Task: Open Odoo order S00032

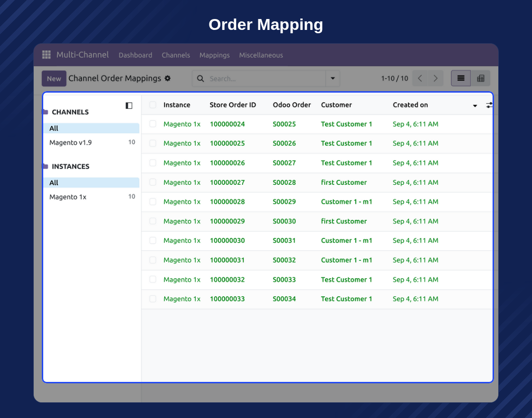Action: [285, 260]
